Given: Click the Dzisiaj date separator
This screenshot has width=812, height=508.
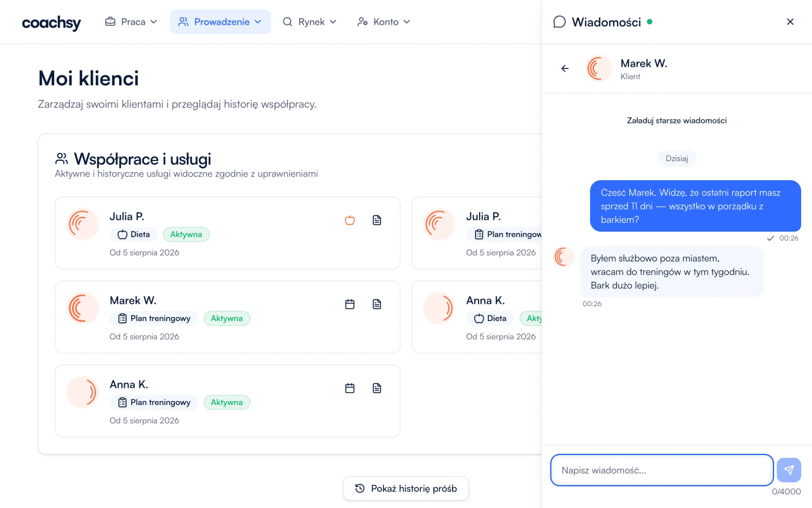Looking at the screenshot, I should [x=677, y=158].
